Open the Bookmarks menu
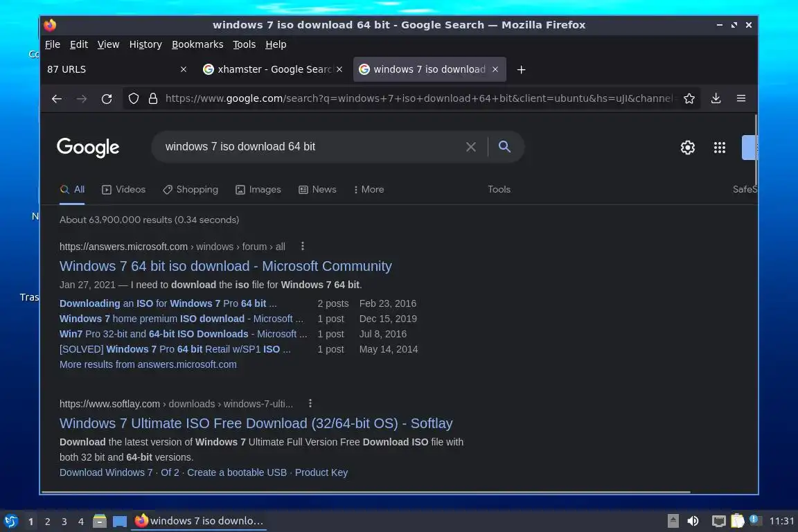 197,45
